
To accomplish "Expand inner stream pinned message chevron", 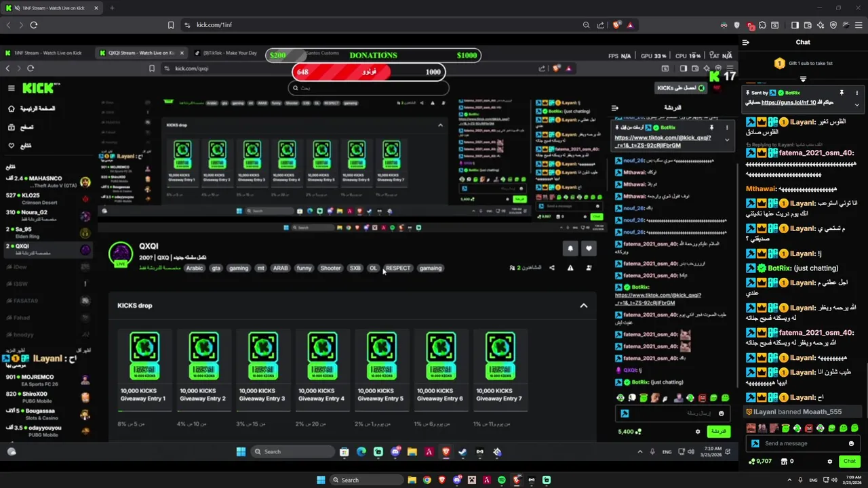I will [727, 140].
